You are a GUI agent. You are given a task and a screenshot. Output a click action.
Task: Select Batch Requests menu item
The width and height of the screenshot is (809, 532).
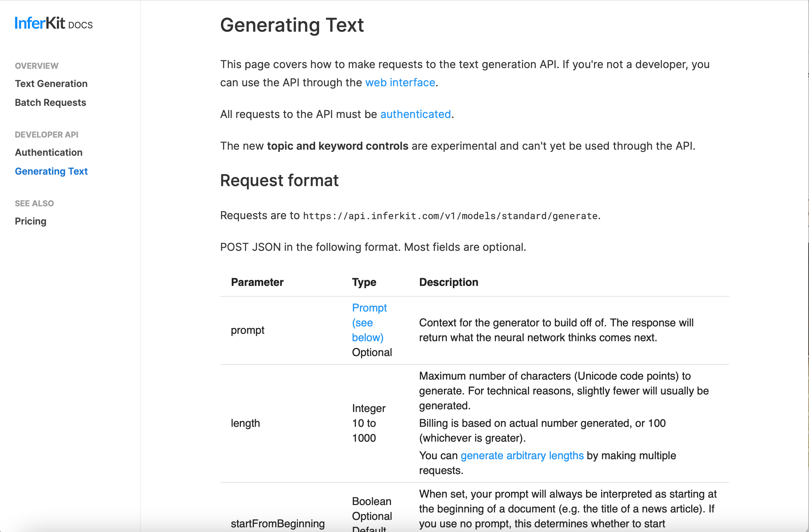(x=51, y=102)
